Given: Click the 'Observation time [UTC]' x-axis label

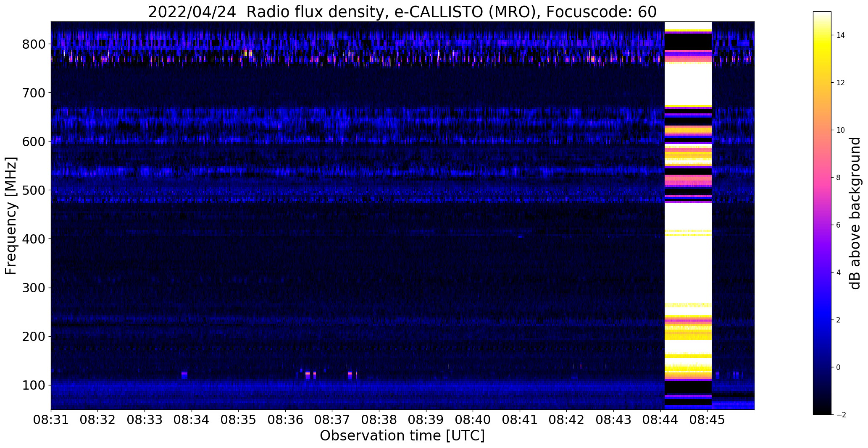Looking at the screenshot, I should click(x=402, y=436).
